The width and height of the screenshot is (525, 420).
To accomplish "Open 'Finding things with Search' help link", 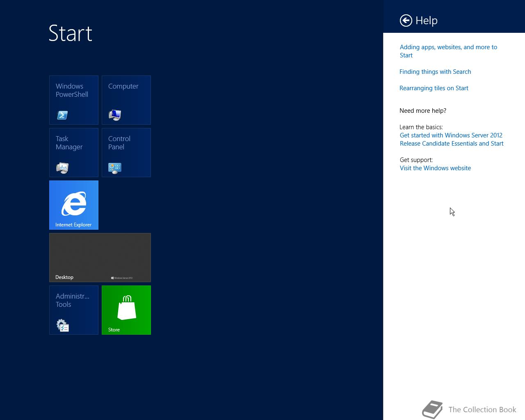I will click(x=435, y=72).
